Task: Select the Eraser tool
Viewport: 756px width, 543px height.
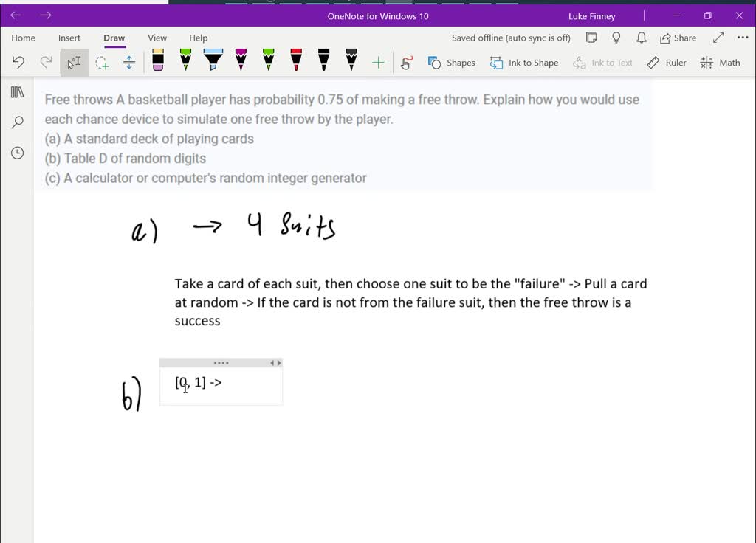Action: pyautogui.click(x=159, y=62)
